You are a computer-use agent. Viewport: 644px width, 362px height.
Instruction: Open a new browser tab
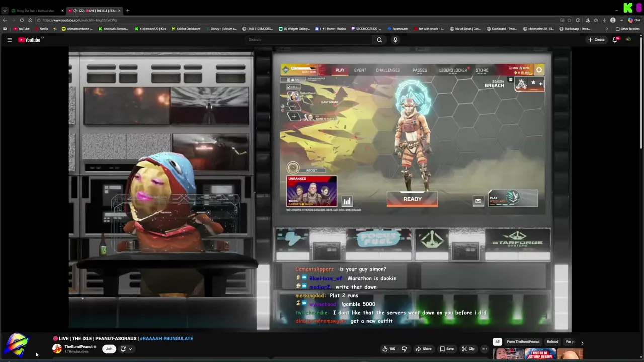click(127, 11)
